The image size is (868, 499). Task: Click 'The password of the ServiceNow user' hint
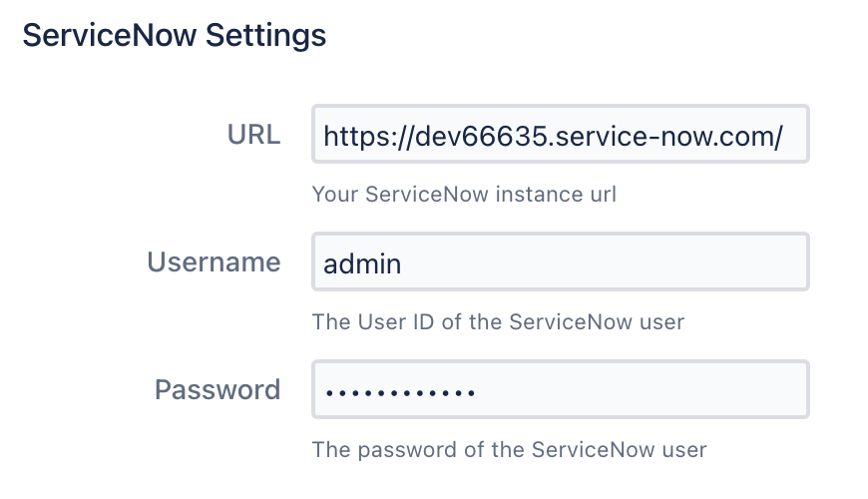tap(509, 450)
